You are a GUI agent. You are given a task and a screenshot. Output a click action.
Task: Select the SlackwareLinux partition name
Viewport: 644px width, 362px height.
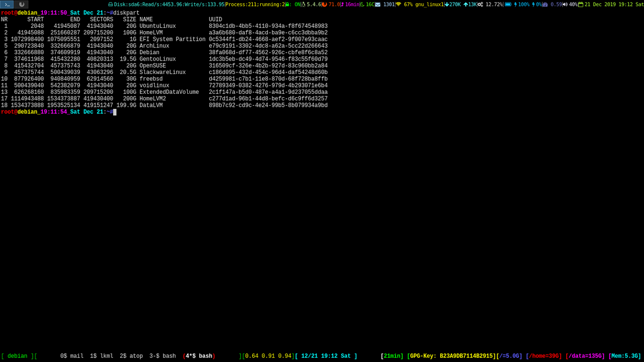click(x=163, y=72)
